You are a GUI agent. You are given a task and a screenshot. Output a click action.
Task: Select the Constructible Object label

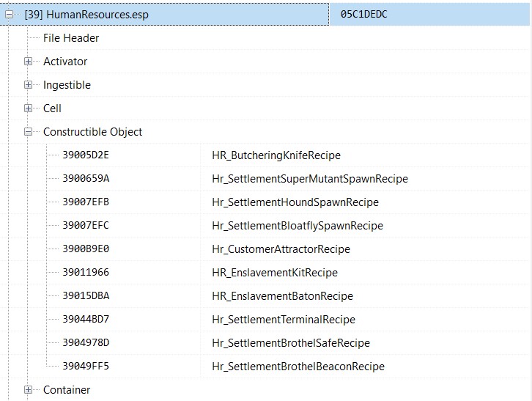(92, 132)
